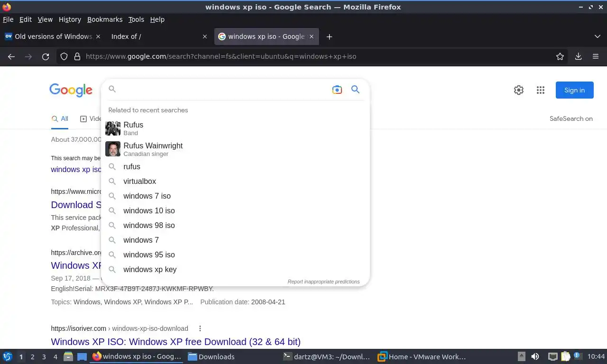Screen dimensions: 607x364
Task: Choose the windows 95 iso suggestion
Action: (x=235, y=255)
